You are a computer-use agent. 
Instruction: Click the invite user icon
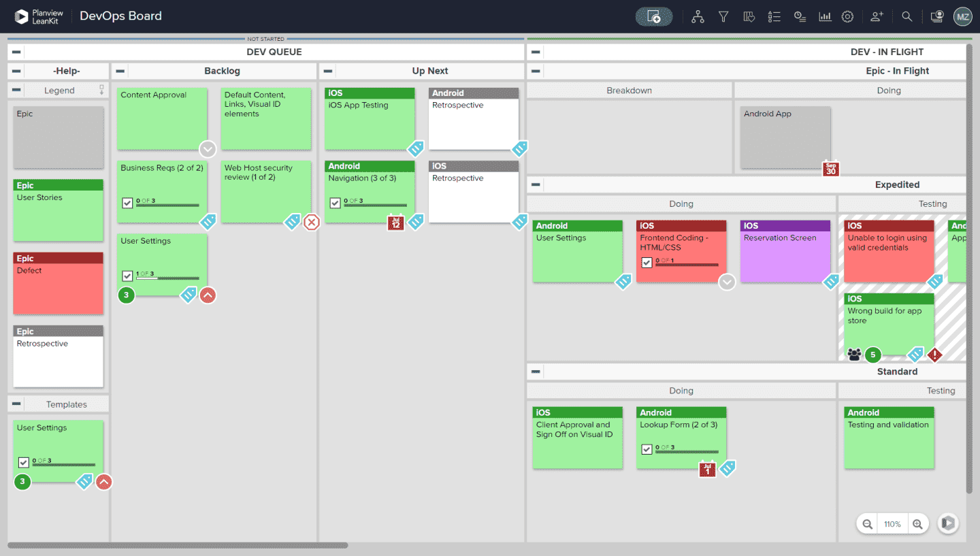tap(877, 16)
